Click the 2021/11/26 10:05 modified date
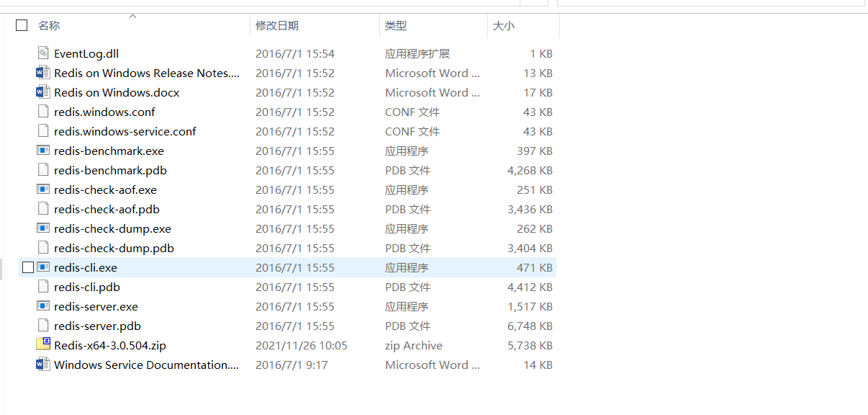The width and height of the screenshot is (868, 415). [x=302, y=345]
